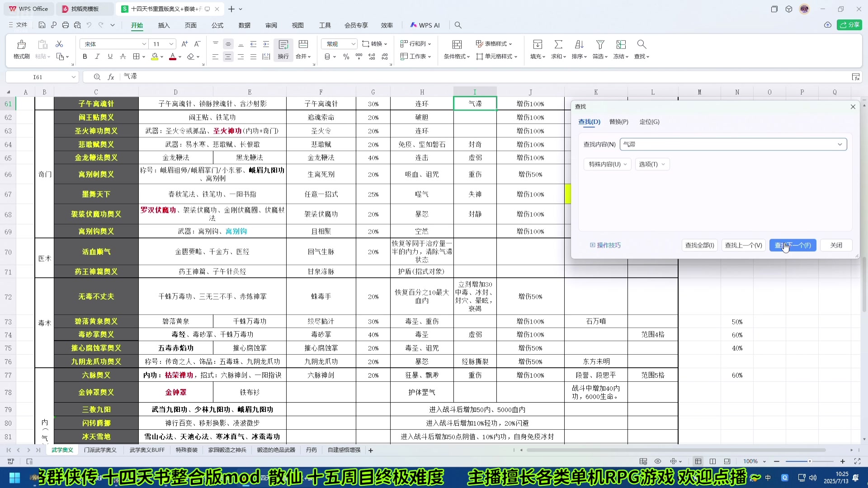The image size is (868, 488).
Task: Click the formula bar zoom magnifier icon
Action: (97, 77)
